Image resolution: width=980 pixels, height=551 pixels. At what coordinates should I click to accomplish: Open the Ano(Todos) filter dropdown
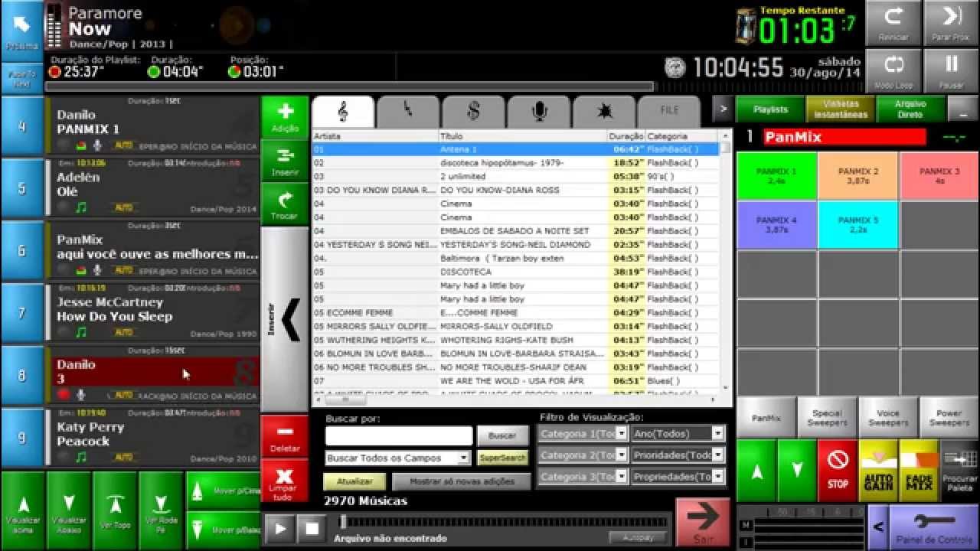click(717, 434)
